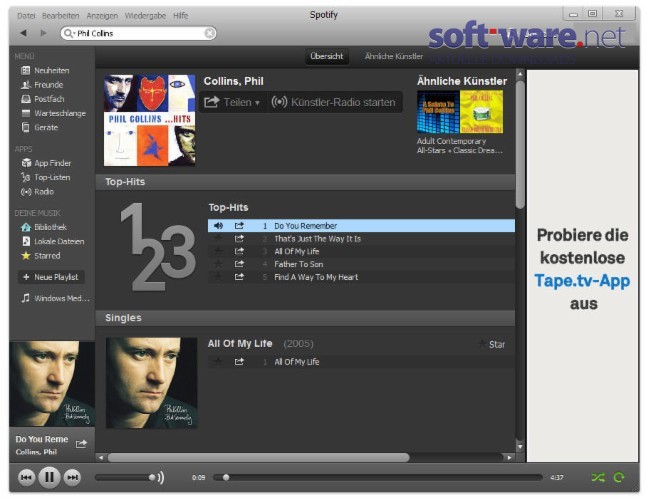Seek in the track progress bar
The image size is (646, 500).
[378, 477]
